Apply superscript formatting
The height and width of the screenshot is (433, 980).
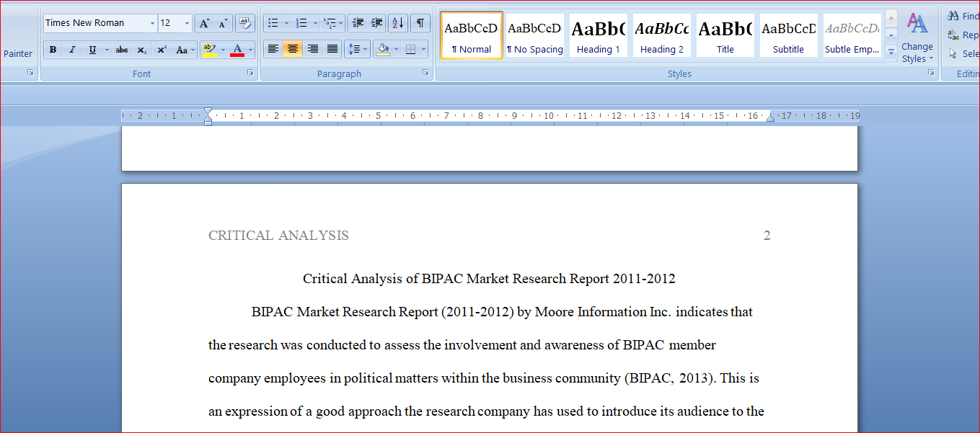coord(162,50)
